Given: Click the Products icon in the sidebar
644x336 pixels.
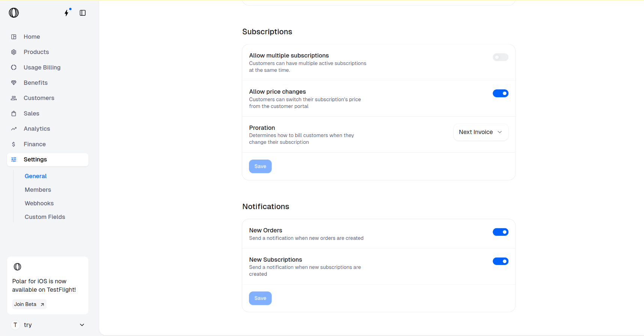Looking at the screenshot, I should point(14,52).
